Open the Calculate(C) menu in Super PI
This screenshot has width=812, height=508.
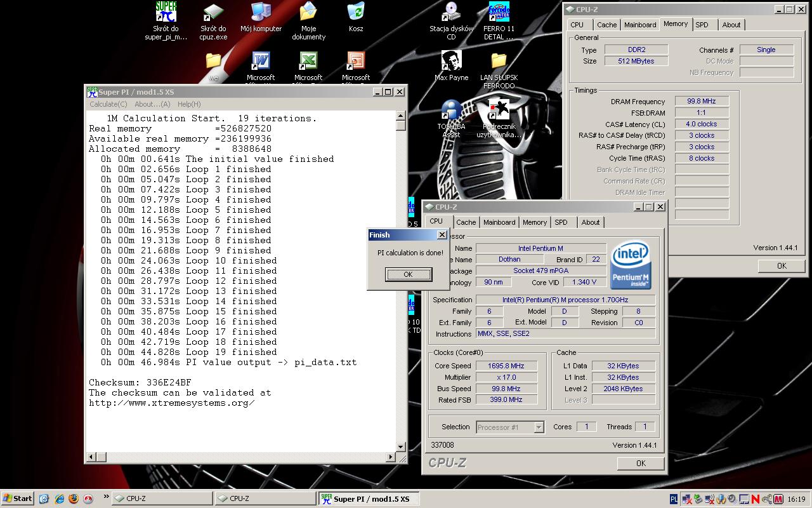(x=108, y=104)
